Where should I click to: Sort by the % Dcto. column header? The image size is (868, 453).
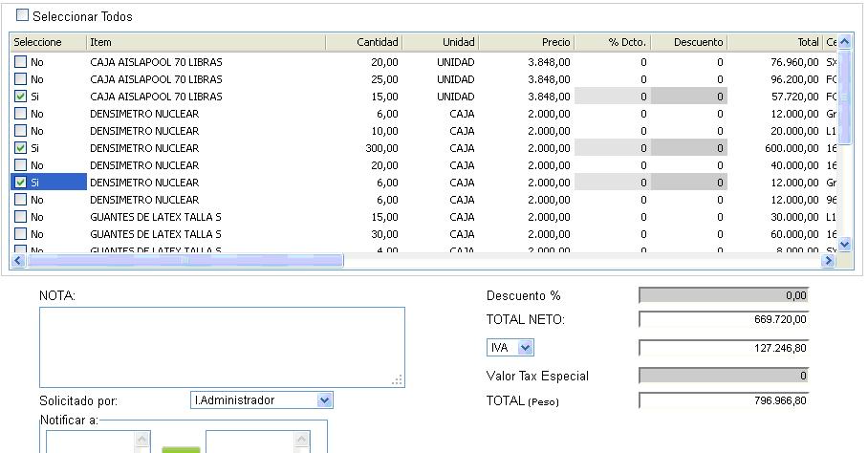pyautogui.click(x=613, y=42)
